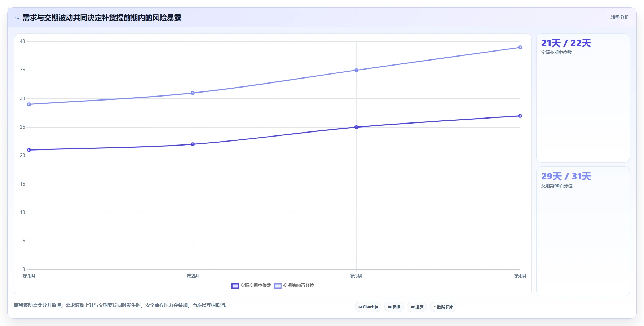Click the 第3周 x-axis label
The image size is (644, 326).
tap(356, 276)
